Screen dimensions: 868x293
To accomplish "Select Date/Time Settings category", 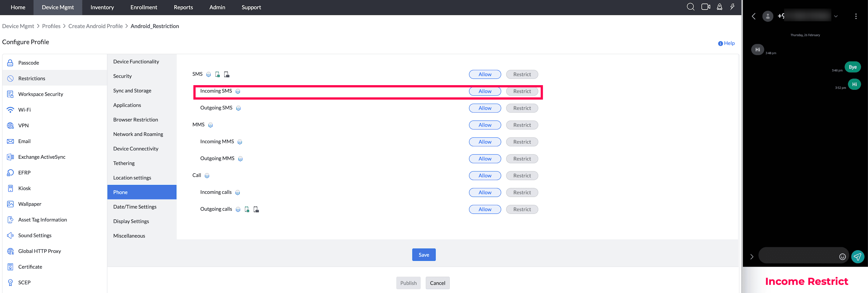I will (x=142, y=207).
